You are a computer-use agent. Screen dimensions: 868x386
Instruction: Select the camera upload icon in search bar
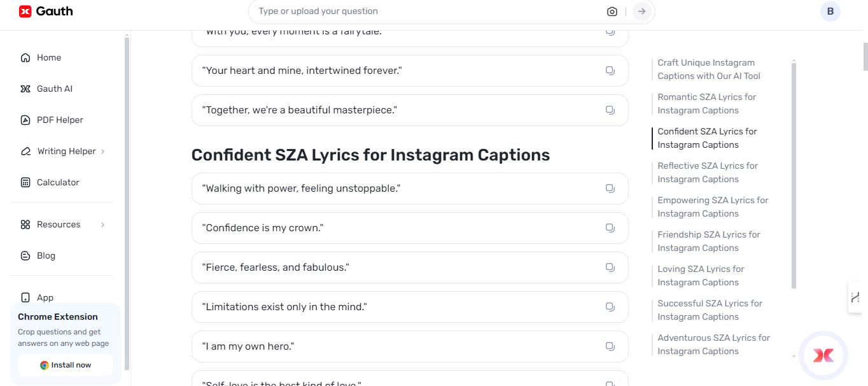[612, 11]
